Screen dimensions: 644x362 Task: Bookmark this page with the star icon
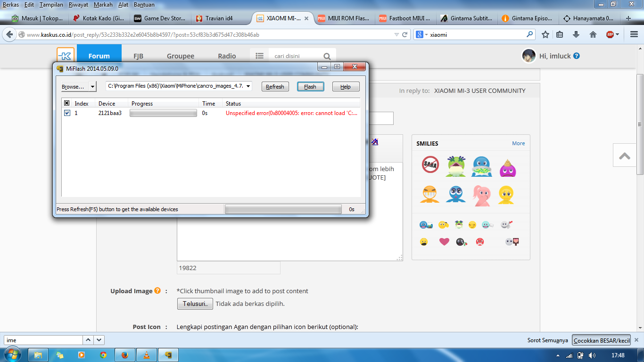(x=545, y=34)
